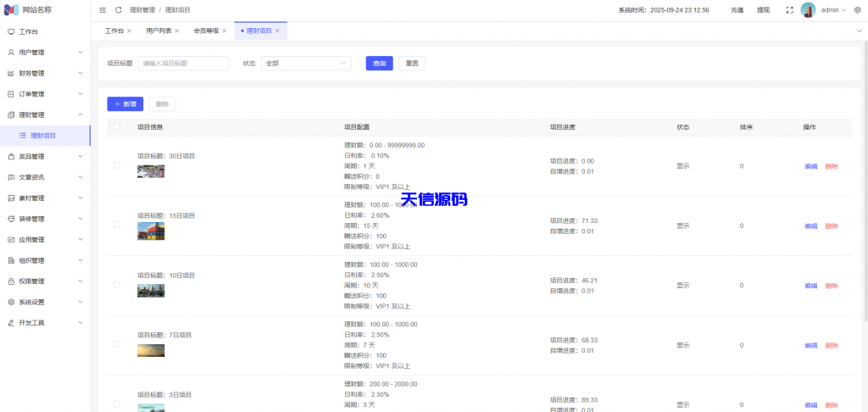
Task: Click the admin user avatar
Action: tap(808, 10)
